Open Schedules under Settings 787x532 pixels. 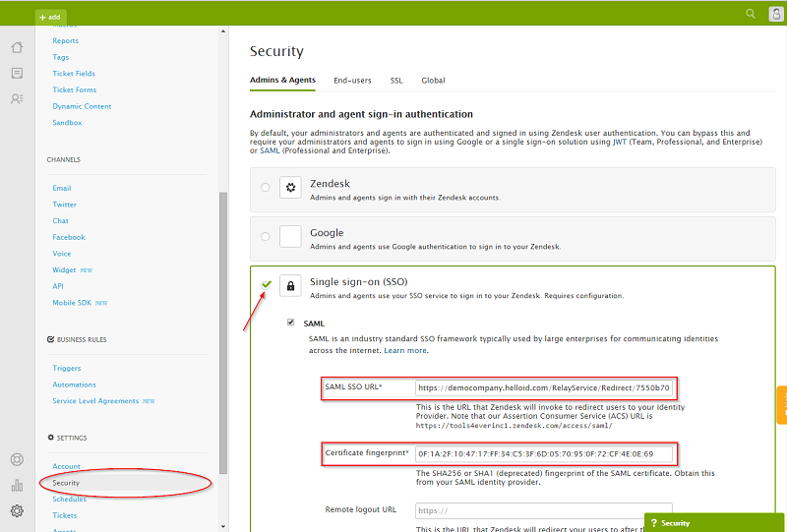[x=69, y=500]
